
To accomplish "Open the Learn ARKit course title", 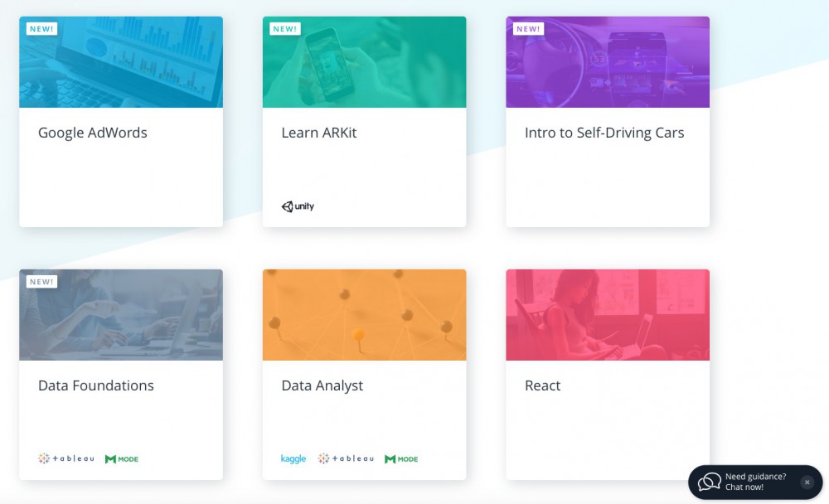I will 319,133.
